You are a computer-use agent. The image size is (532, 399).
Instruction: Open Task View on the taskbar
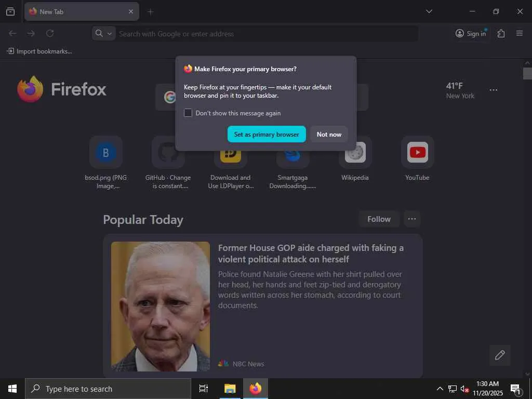(x=204, y=389)
